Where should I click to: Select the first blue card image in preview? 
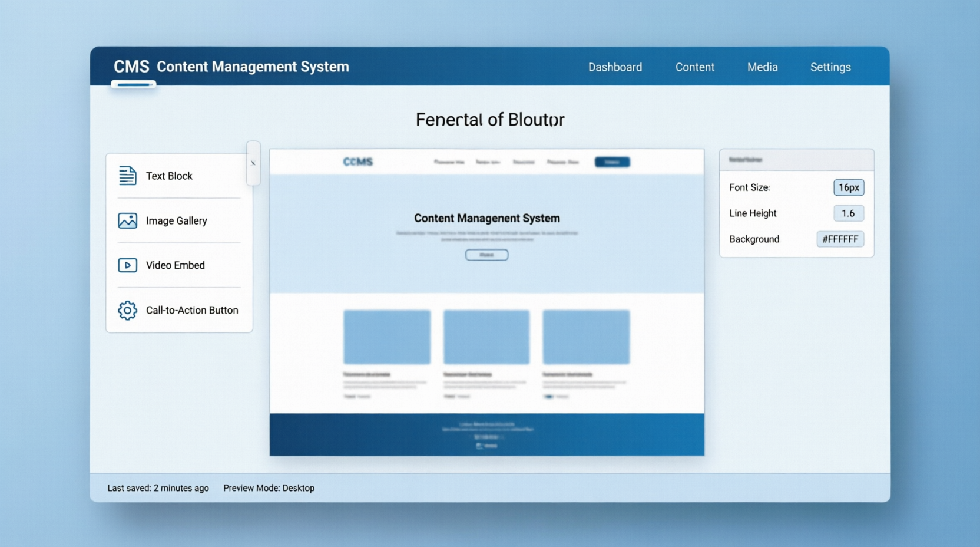(x=387, y=337)
